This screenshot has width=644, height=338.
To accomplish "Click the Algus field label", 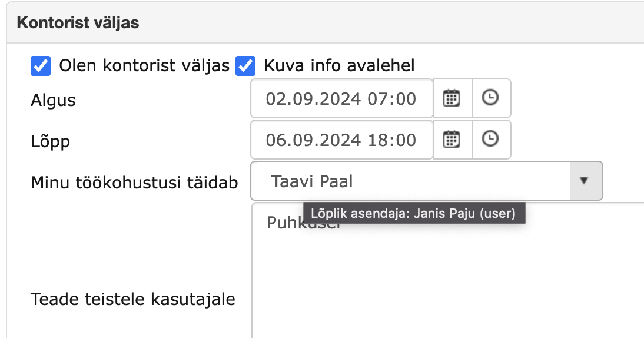I will tap(53, 101).
